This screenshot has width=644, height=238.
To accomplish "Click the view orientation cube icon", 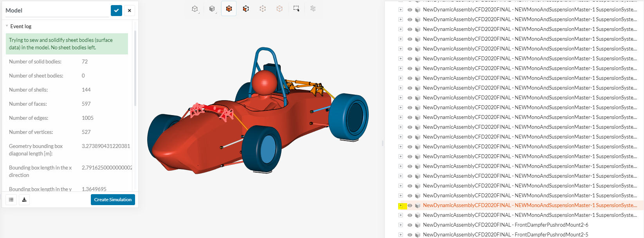I will tap(195, 9).
